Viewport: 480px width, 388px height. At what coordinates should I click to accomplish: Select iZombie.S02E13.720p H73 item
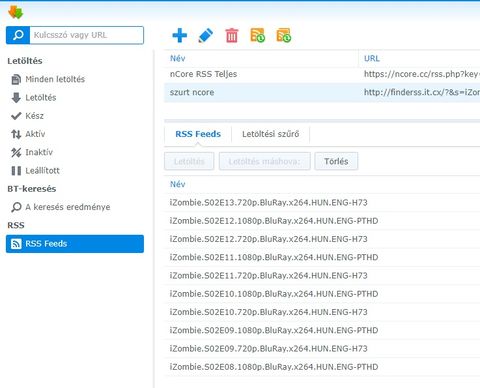click(322, 202)
